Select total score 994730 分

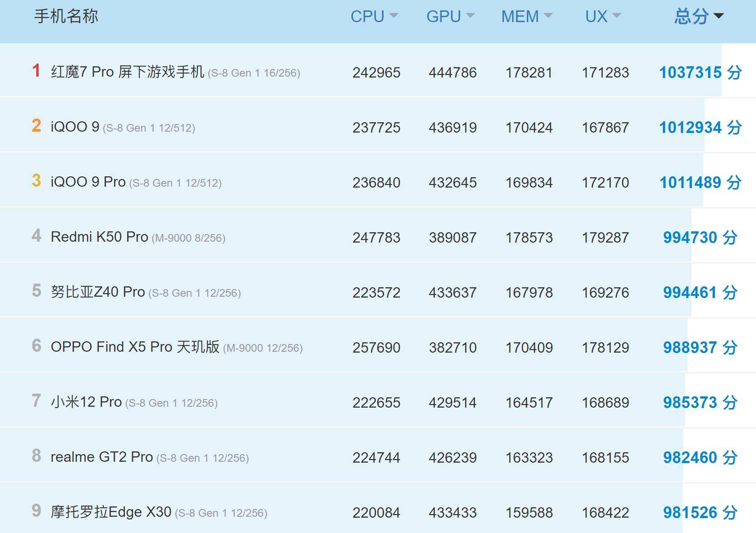point(700,237)
